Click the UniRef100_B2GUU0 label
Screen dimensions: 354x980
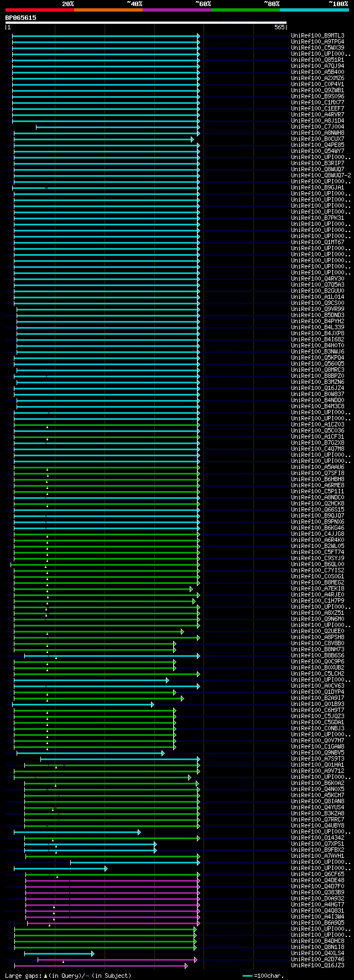317,291
